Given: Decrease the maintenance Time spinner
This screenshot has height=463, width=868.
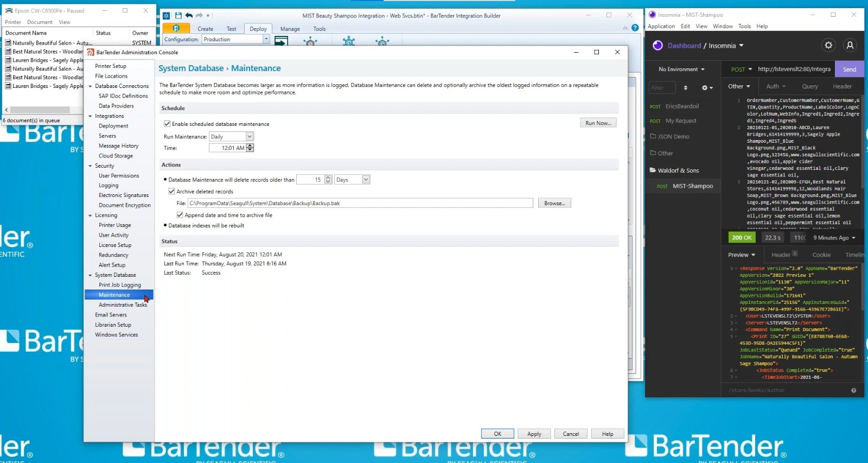Looking at the screenshot, I should click(250, 150).
